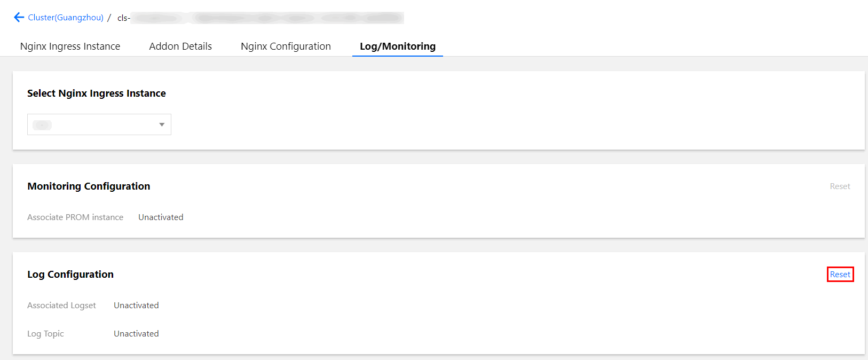Click the back arrow icon
This screenshot has width=868, height=360.
[19, 17]
